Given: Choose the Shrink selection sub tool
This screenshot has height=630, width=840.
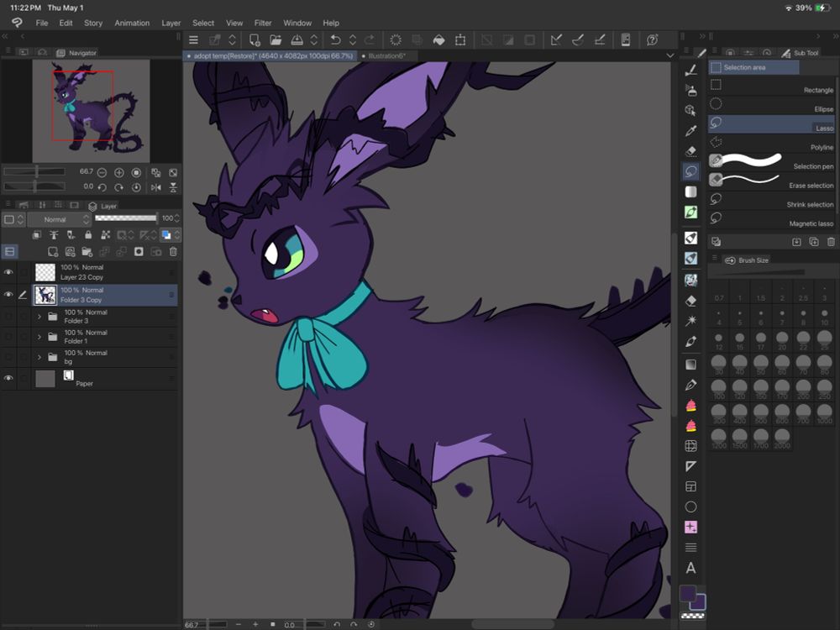Looking at the screenshot, I should coord(771,201).
